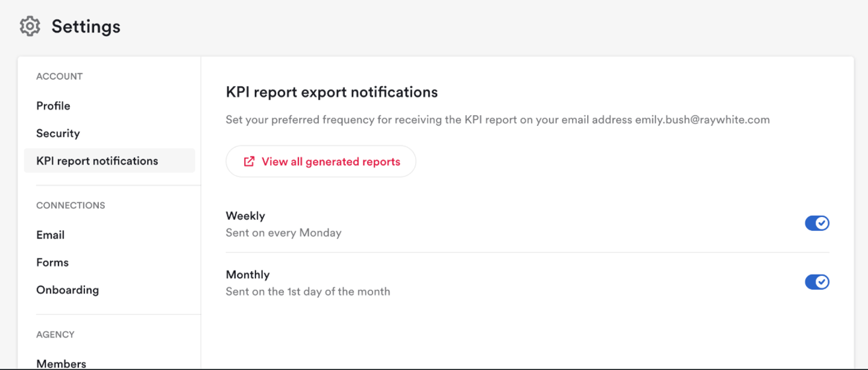Click the Monthly frequency label

point(248,275)
